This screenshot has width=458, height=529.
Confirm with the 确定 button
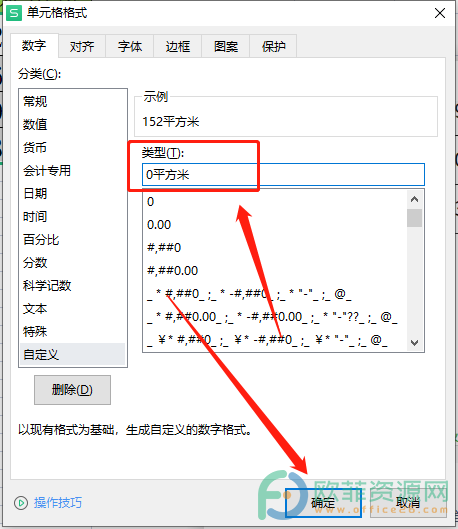click(x=323, y=503)
